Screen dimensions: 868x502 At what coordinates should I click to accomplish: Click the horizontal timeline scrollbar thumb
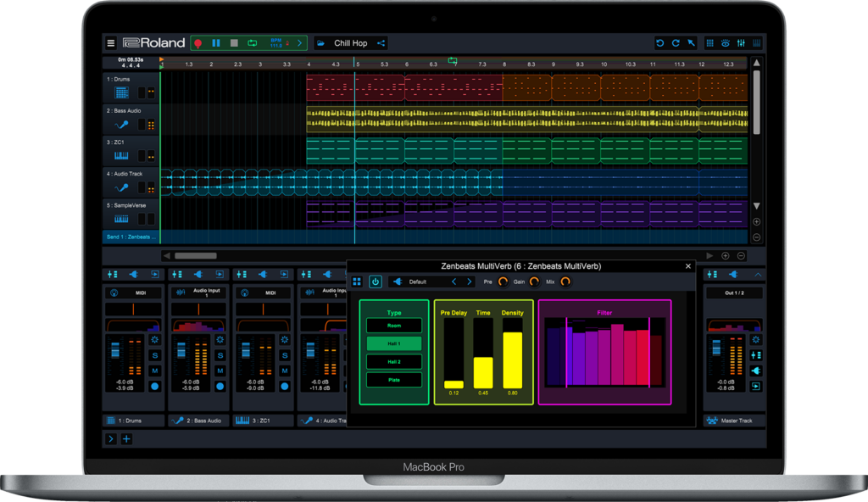click(x=196, y=255)
